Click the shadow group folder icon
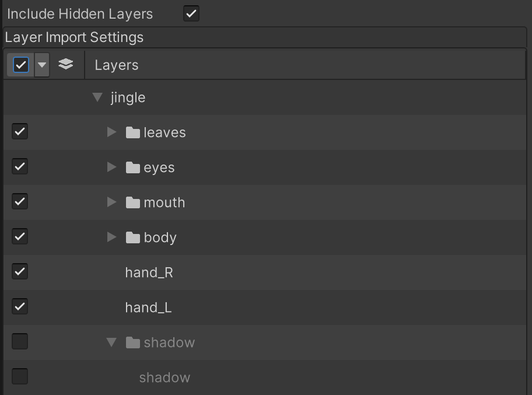The width and height of the screenshot is (532, 395). (133, 342)
